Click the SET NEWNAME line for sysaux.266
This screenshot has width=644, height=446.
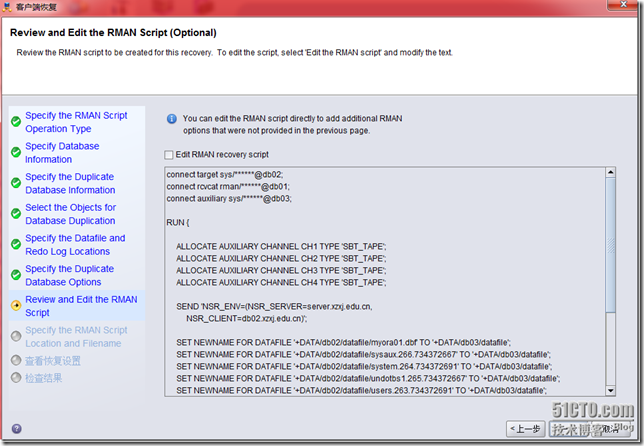click(363, 354)
